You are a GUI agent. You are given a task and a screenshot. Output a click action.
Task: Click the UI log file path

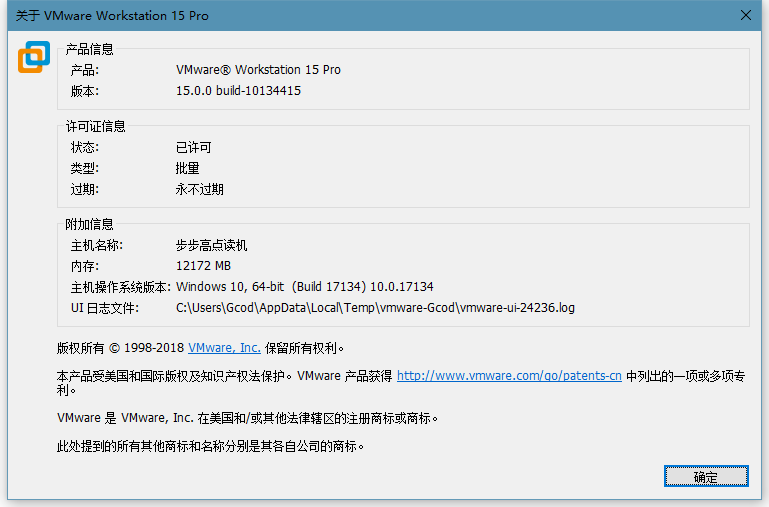click(375, 307)
